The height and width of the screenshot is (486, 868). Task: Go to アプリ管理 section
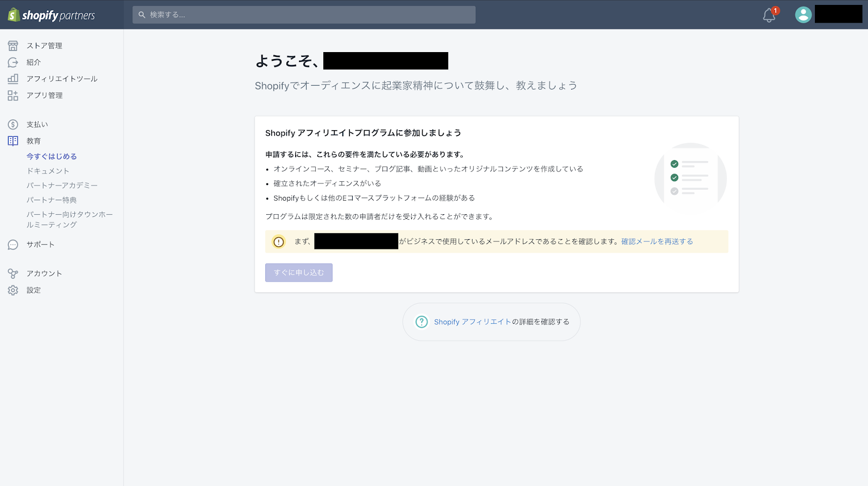point(44,95)
